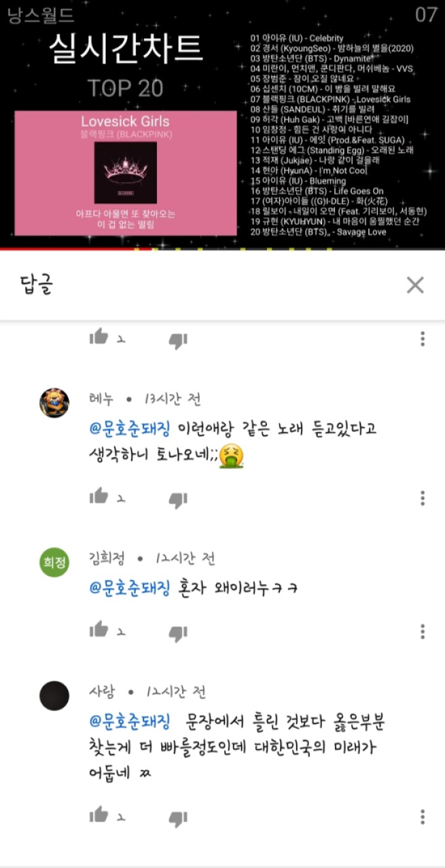The width and height of the screenshot is (445, 868).
Task: Tap @문호준돼징 mention in 김희정's reply
Action: tap(130, 587)
